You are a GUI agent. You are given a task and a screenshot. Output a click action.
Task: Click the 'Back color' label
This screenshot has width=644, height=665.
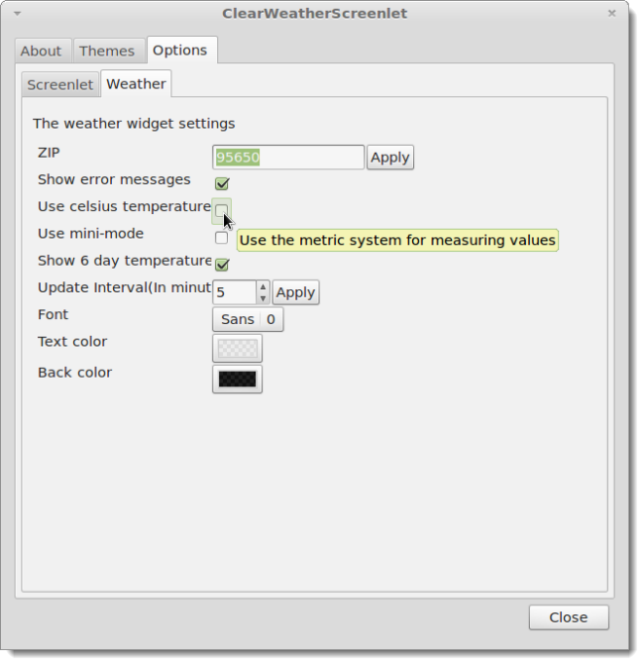tap(75, 373)
